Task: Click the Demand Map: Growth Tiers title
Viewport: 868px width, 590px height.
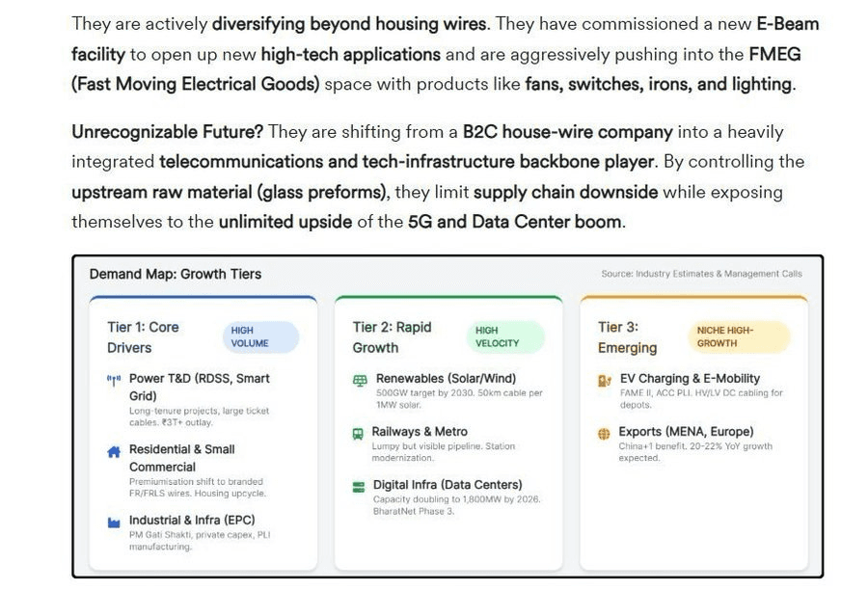Action: (176, 274)
